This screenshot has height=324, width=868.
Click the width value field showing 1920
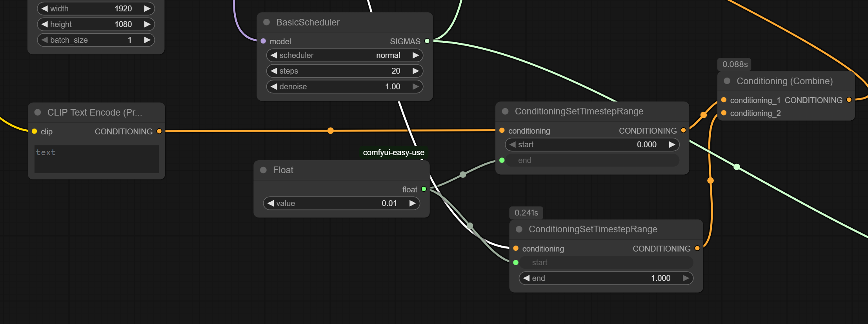tap(96, 9)
